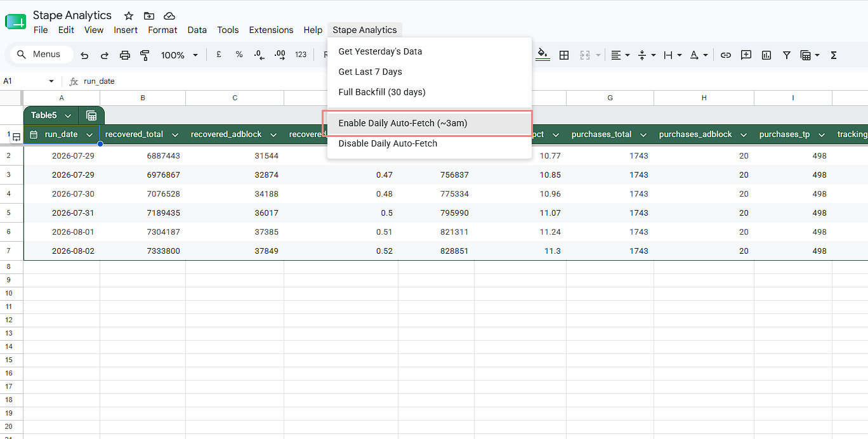The width and height of the screenshot is (868, 439).
Task: Select the paint format roller icon
Action: (x=145, y=55)
